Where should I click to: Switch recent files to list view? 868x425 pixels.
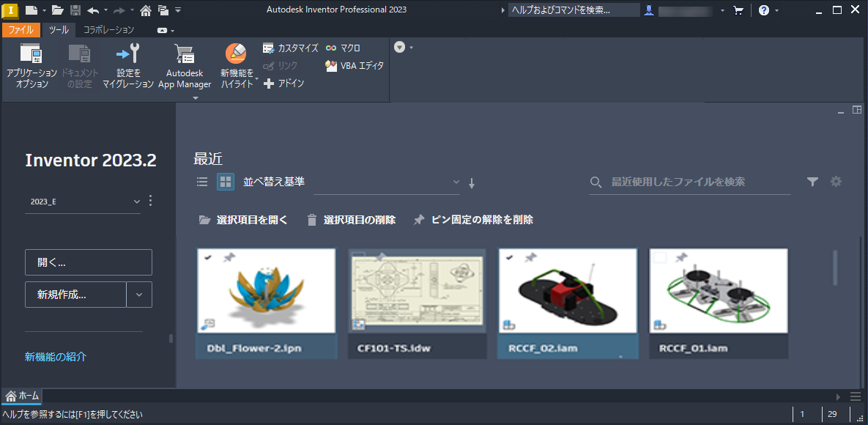203,181
